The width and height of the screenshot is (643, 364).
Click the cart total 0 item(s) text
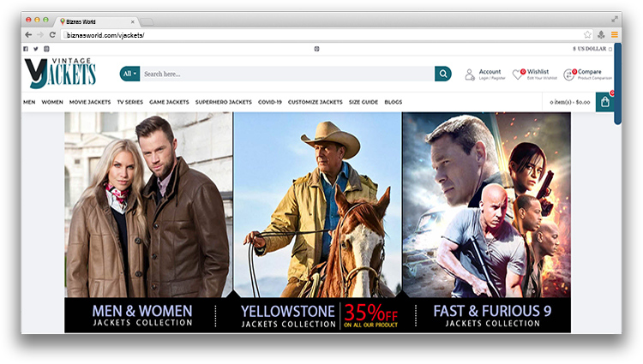click(569, 102)
